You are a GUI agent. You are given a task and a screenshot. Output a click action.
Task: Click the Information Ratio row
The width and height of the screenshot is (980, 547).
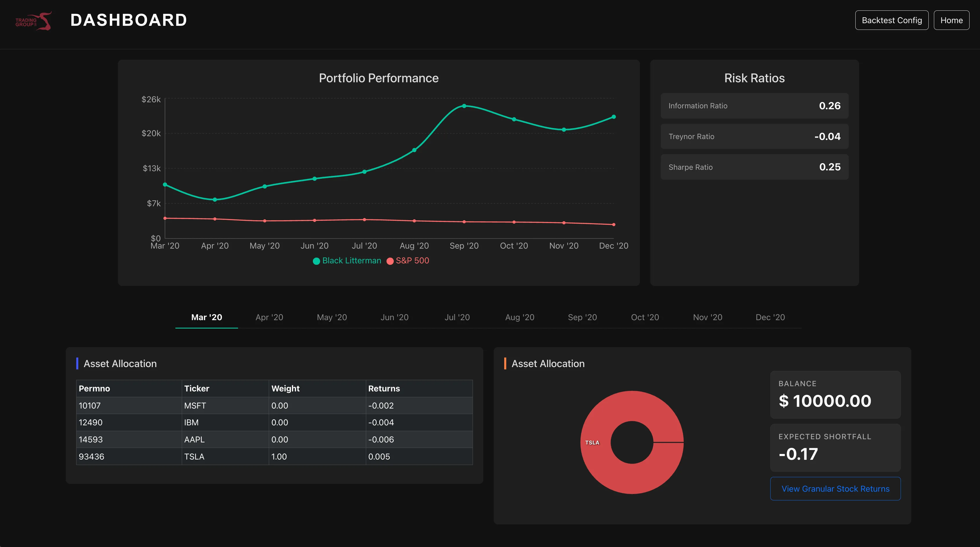tap(754, 106)
